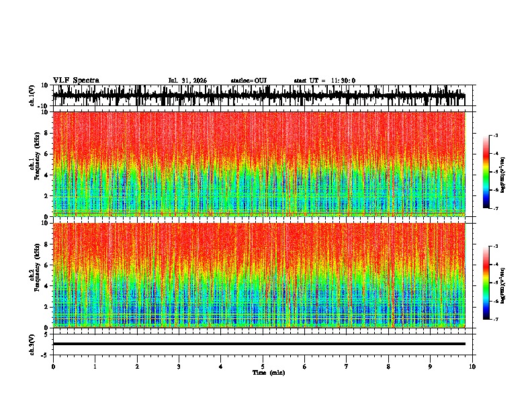Click the ch.1 "Frequency (kHz)" axis label
This screenshot has width=532, height=411.
point(37,156)
